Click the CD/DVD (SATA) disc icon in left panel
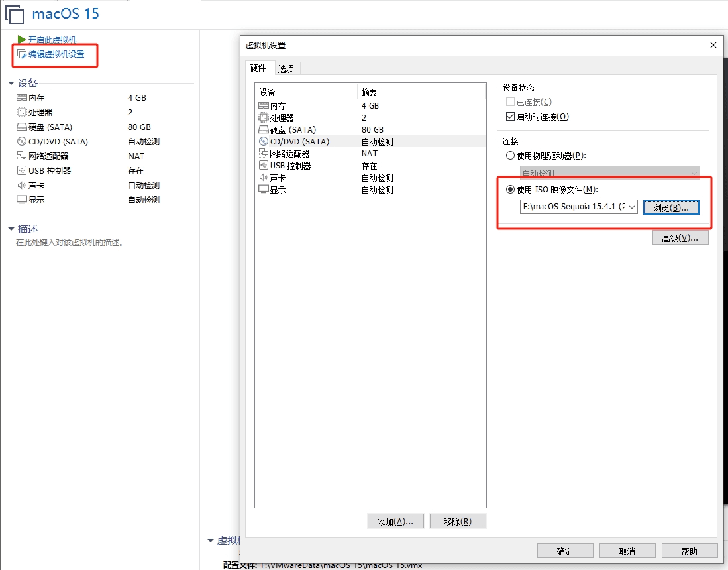The width and height of the screenshot is (728, 570). tap(22, 141)
